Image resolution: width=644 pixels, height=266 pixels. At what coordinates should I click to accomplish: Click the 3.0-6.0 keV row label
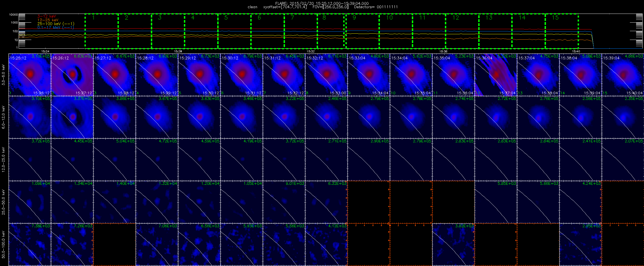click(x=3, y=75)
